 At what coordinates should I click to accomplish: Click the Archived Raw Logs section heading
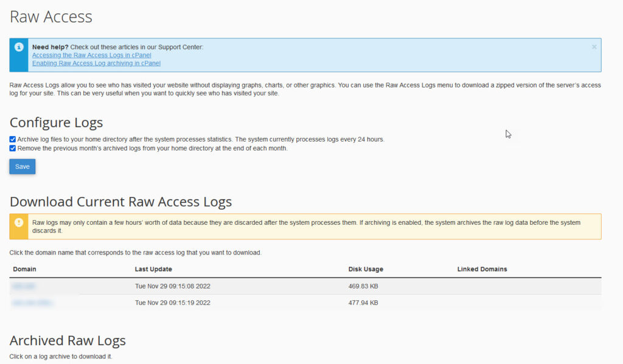coord(67,340)
